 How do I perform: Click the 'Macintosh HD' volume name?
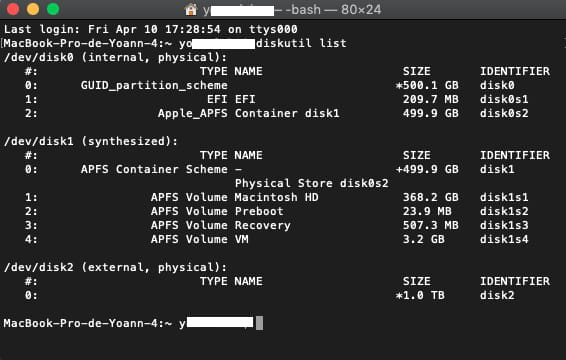point(277,197)
